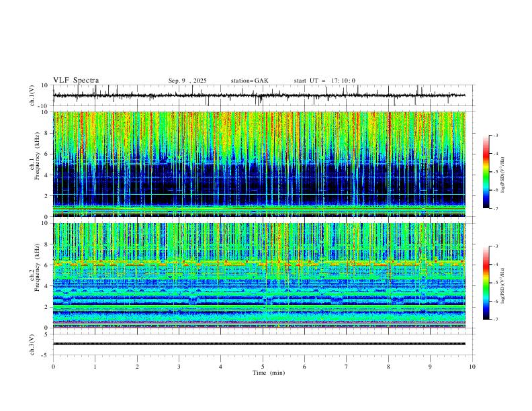532x411 pixels.
Task: Click time axis tick label '8'
Action: 388,367
